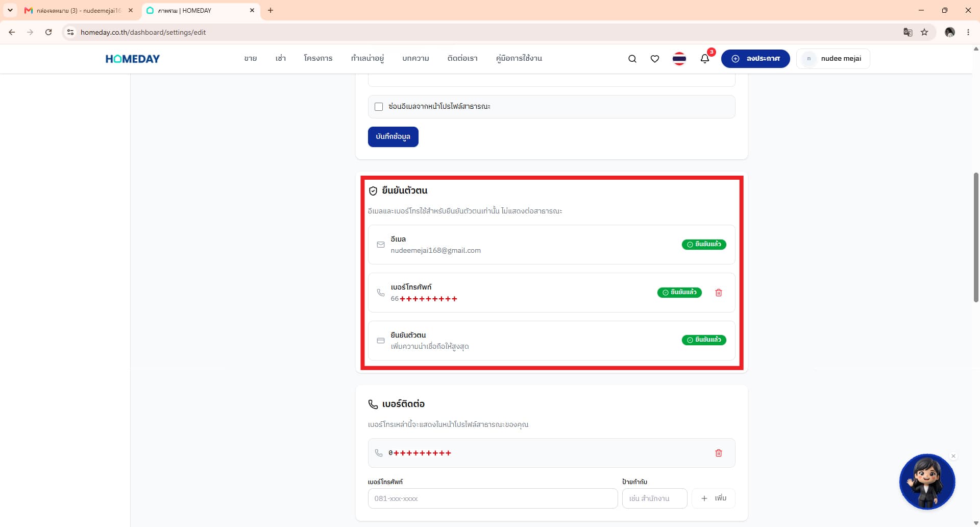Click the phone number input field
The width and height of the screenshot is (980, 527).
[493, 498]
